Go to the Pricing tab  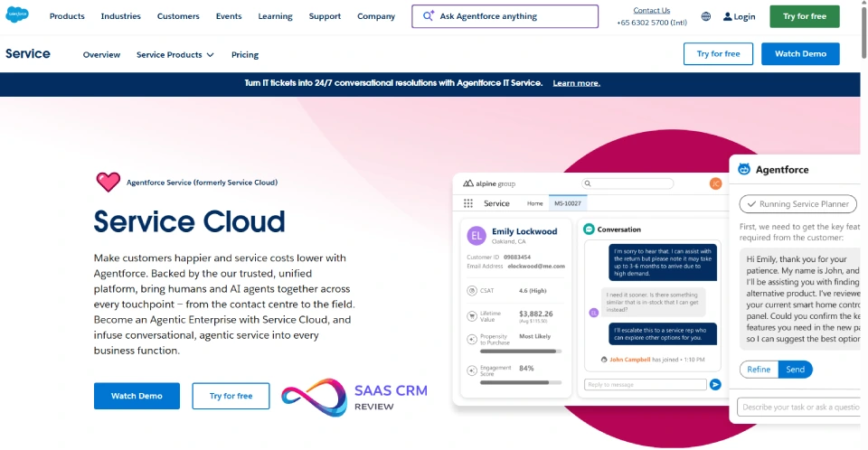[245, 54]
